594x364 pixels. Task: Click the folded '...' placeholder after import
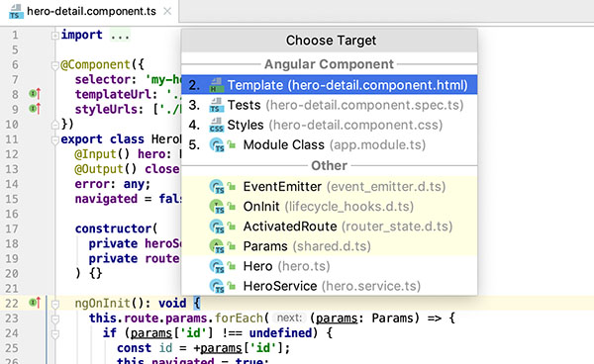(x=120, y=36)
